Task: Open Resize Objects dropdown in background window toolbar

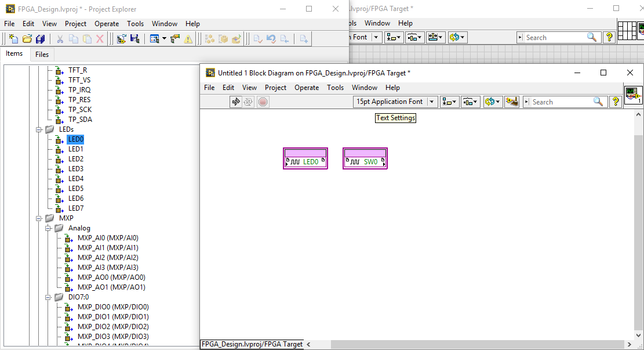Action: point(435,37)
